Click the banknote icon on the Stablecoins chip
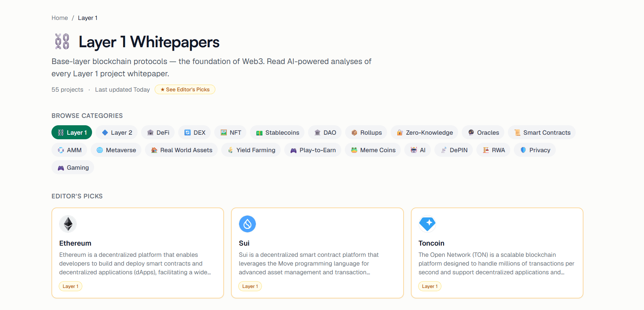This screenshot has height=310, width=644. (x=259, y=133)
